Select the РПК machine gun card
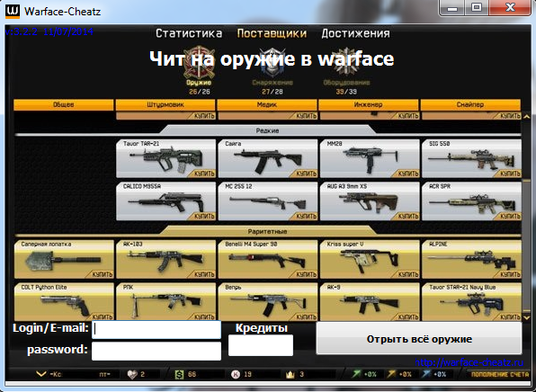The width and height of the screenshot is (536, 392). point(165,302)
